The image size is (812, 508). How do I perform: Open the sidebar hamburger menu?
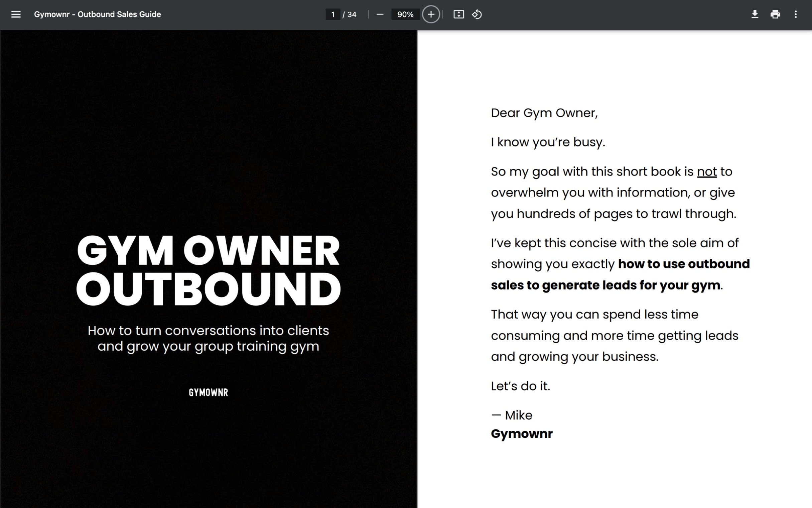(x=16, y=14)
